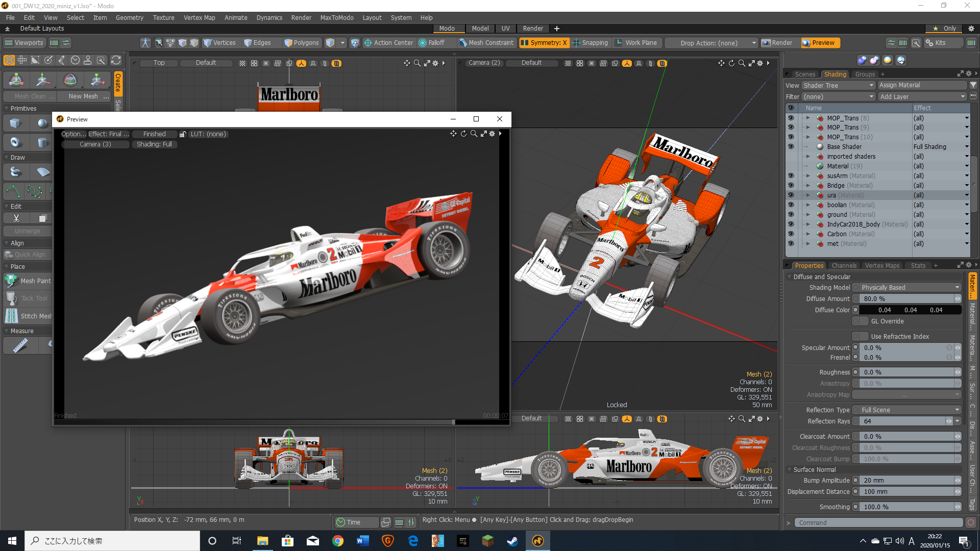Image resolution: width=980 pixels, height=551 pixels.
Task: Open Microsoft Word from the taskbar
Action: (363, 541)
